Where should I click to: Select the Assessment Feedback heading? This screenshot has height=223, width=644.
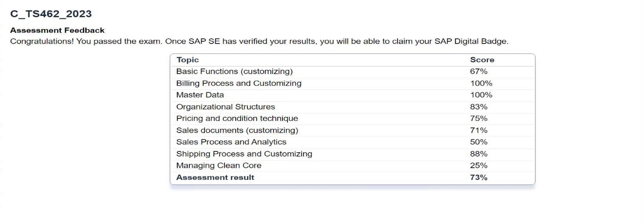click(x=58, y=30)
